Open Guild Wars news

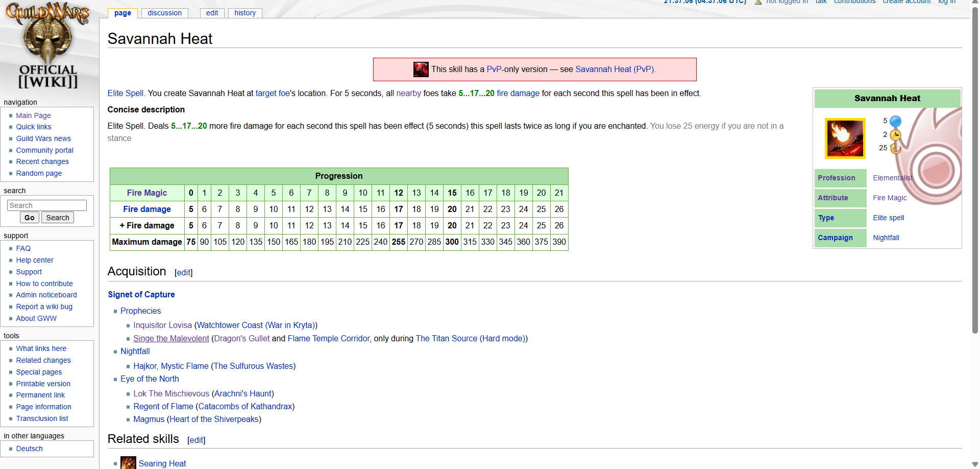pyautogui.click(x=43, y=138)
